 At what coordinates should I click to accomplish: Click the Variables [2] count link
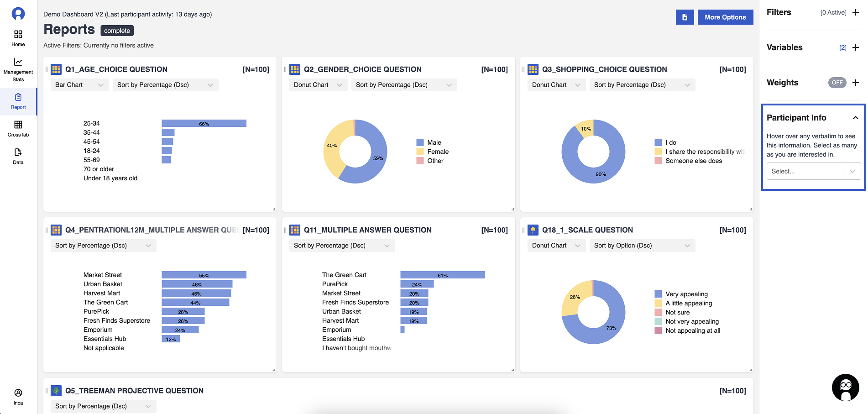pyautogui.click(x=842, y=48)
